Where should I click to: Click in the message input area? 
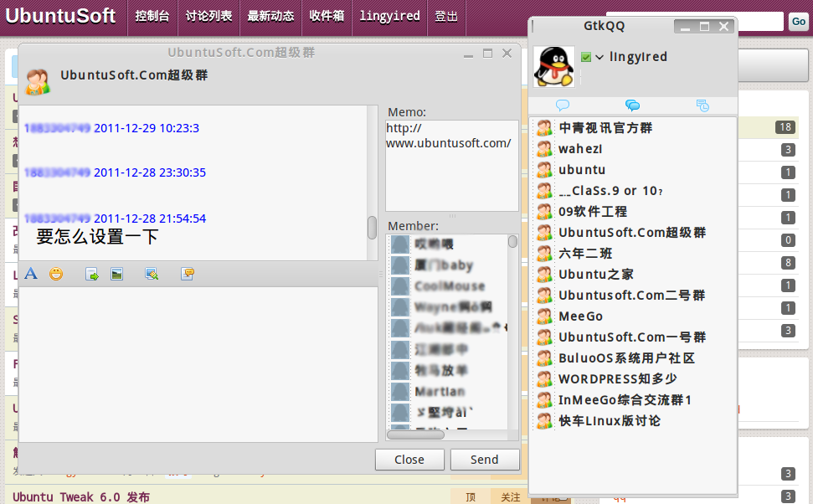[198, 364]
